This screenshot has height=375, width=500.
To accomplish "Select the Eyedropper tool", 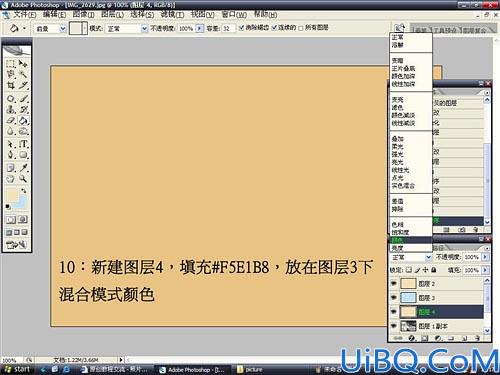I will point(23,167).
